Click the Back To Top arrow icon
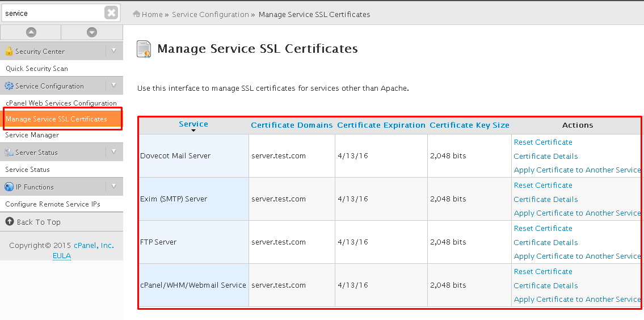Screen dimensions: 644x320 (x=10, y=221)
